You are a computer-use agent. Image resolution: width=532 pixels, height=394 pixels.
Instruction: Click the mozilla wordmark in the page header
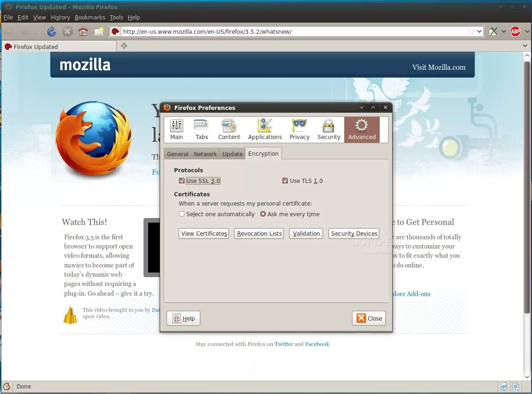(85, 65)
